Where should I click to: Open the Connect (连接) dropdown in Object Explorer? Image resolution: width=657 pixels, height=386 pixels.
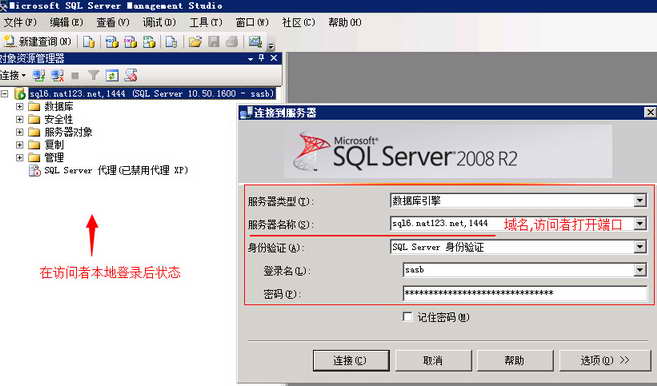[x=13, y=75]
